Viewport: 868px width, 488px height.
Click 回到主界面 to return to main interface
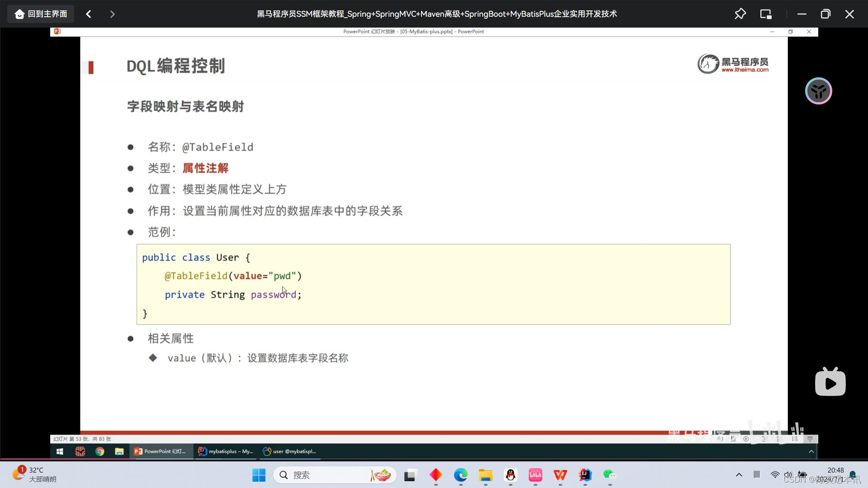(x=40, y=14)
